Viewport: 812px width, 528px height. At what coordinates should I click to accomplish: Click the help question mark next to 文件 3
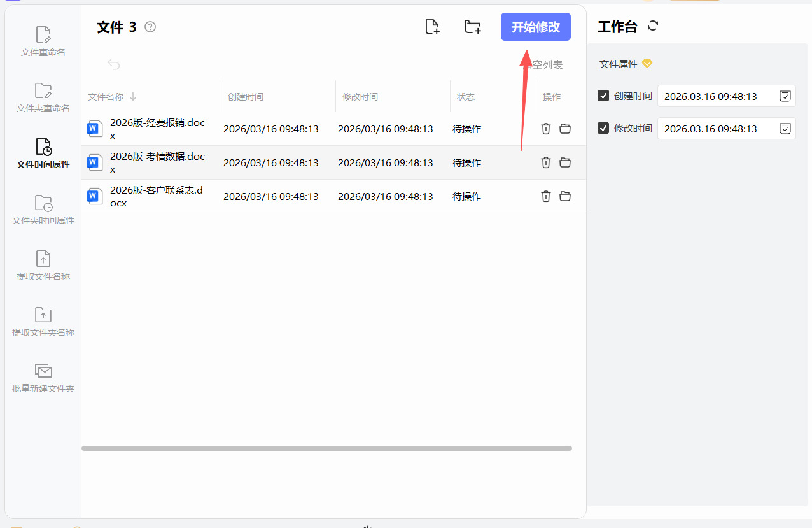click(x=150, y=27)
